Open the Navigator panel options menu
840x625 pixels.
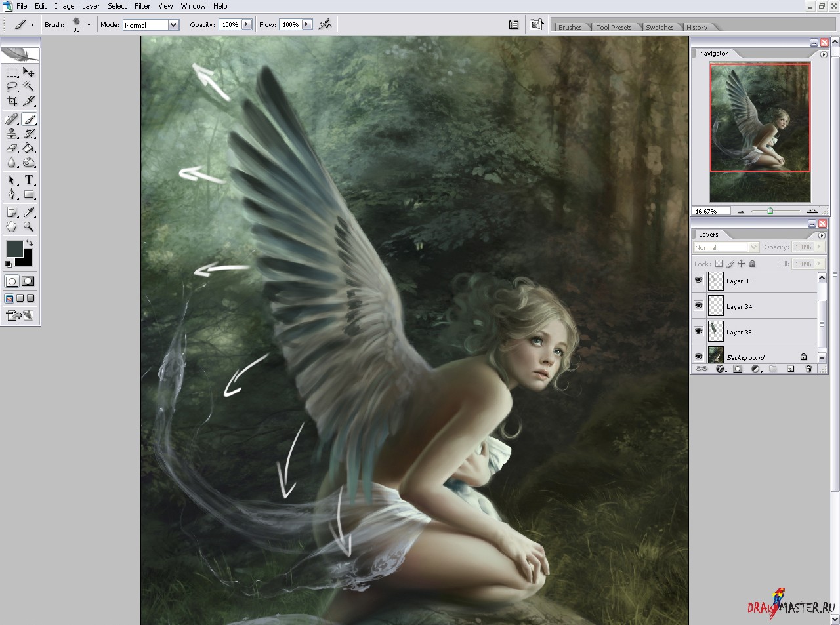pyautogui.click(x=824, y=54)
